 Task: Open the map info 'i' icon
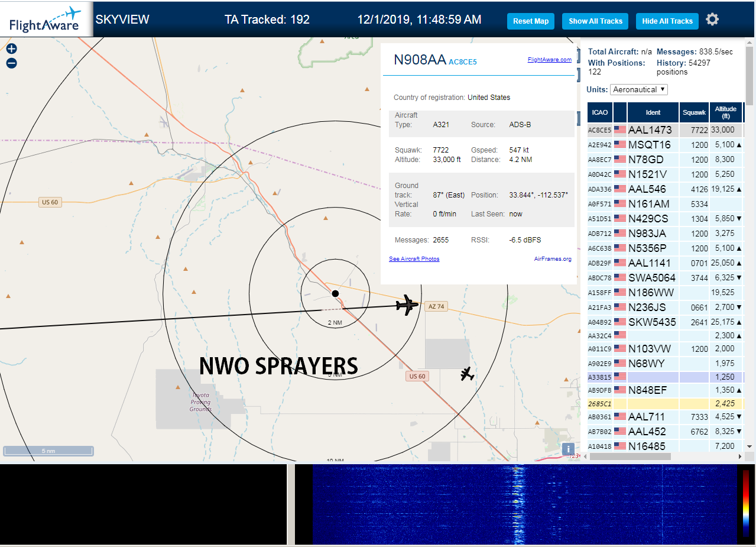point(568,449)
